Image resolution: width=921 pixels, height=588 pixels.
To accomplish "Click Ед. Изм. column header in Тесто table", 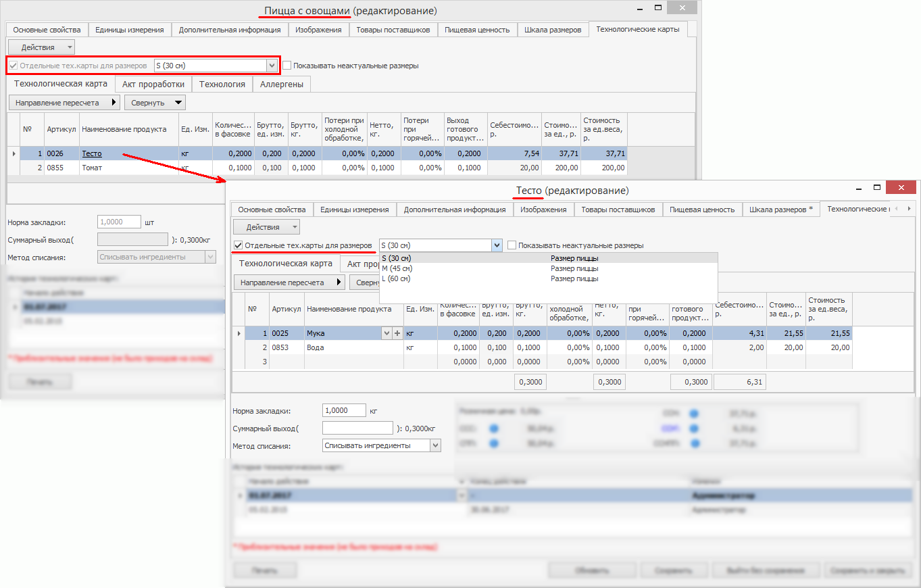I will (x=420, y=309).
